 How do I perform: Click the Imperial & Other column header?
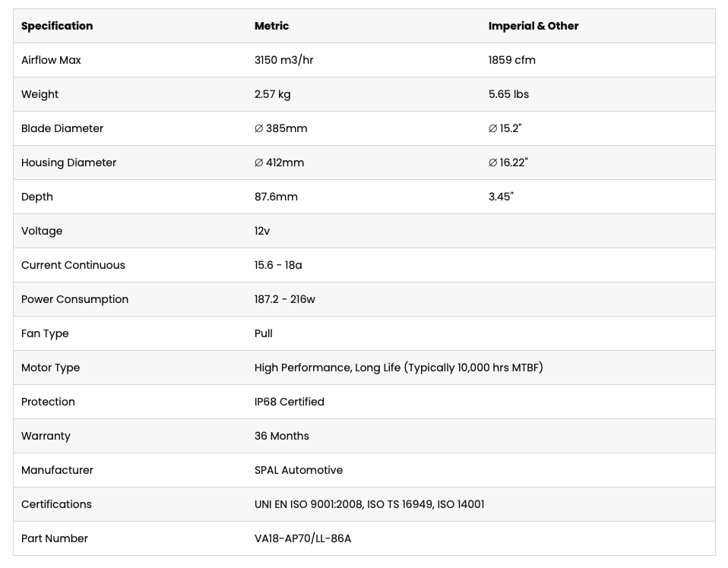(x=533, y=26)
